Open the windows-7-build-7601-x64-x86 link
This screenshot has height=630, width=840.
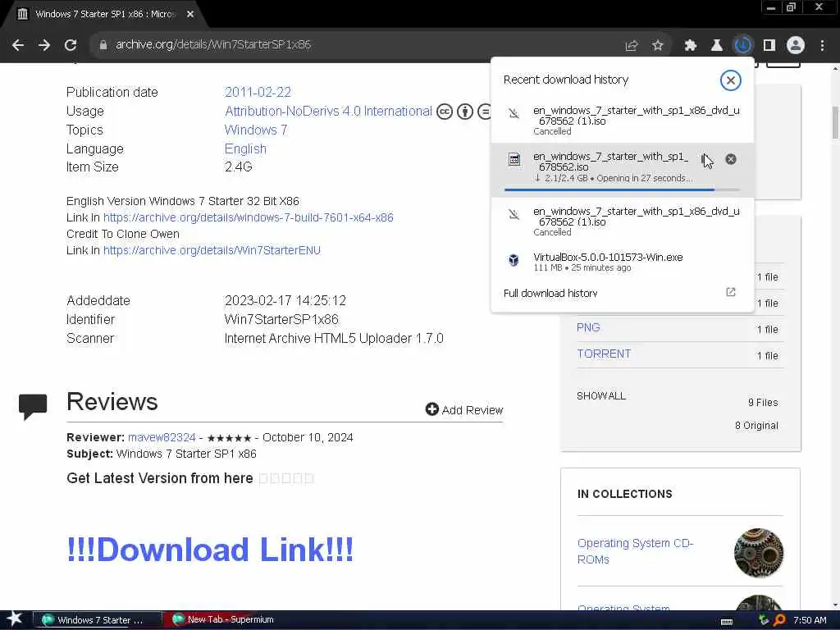[248, 217]
